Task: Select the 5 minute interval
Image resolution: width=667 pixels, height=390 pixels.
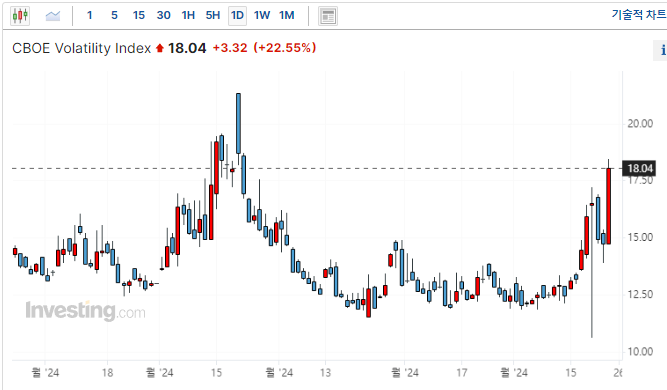Action: coord(114,15)
